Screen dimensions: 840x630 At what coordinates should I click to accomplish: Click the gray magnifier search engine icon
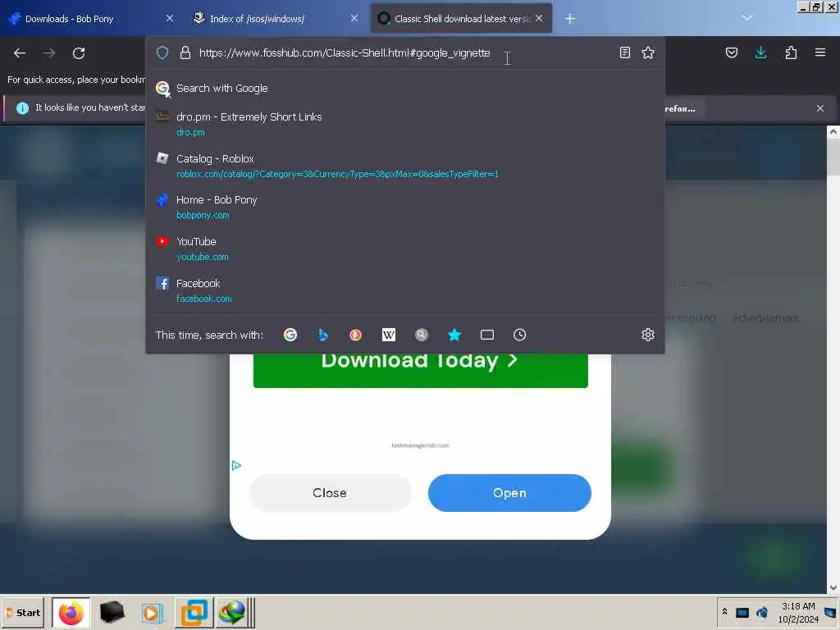422,335
